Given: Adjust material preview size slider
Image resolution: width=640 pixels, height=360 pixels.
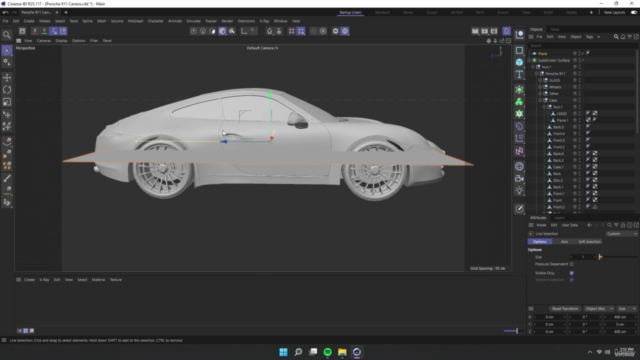Looking at the screenshot, I should coord(512,331).
